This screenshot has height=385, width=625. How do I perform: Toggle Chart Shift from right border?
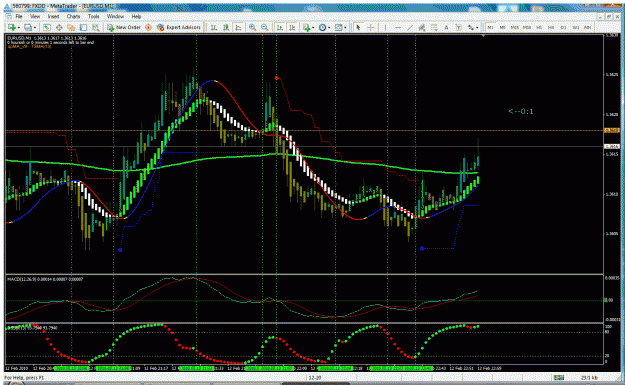292,28
